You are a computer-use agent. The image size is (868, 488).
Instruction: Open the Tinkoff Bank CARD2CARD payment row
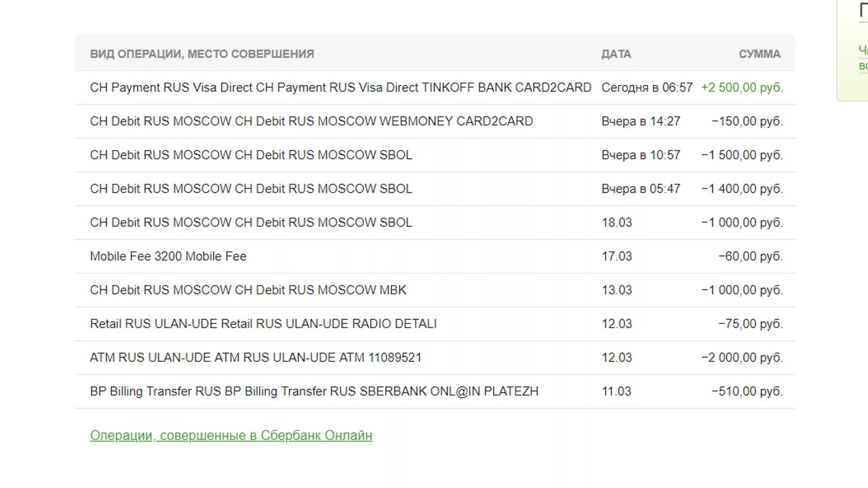pos(340,88)
